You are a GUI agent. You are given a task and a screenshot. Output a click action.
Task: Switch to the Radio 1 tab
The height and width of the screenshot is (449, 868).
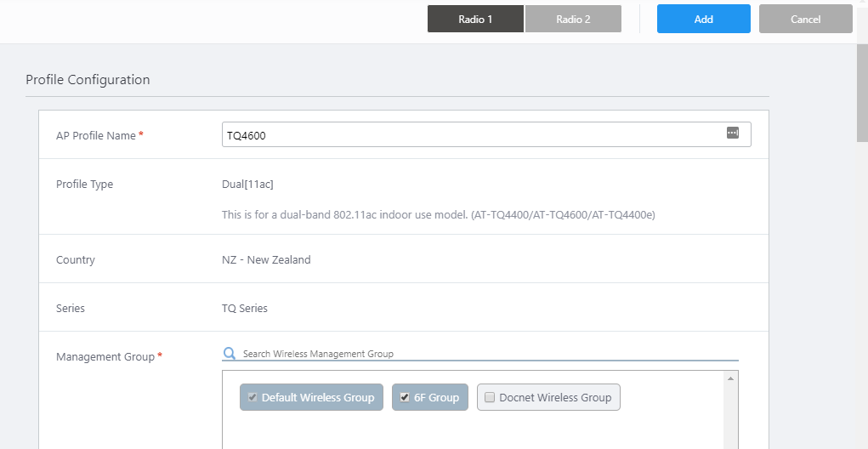pyautogui.click(x=475, y=19)
